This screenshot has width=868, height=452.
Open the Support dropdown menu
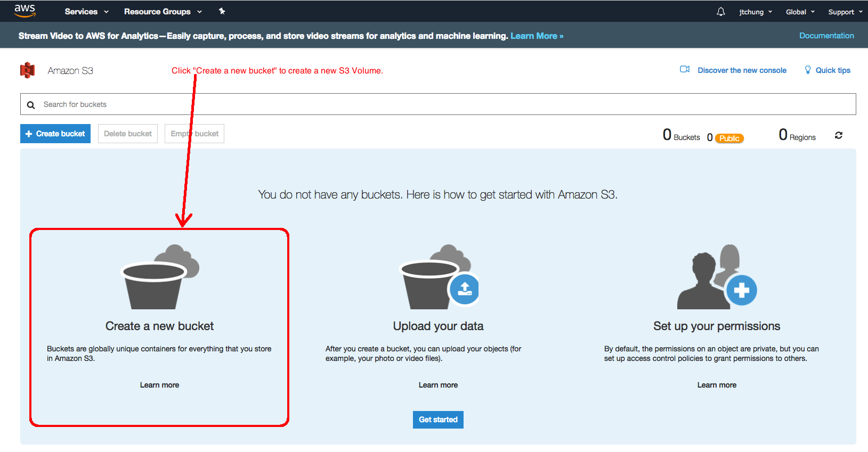845,12
